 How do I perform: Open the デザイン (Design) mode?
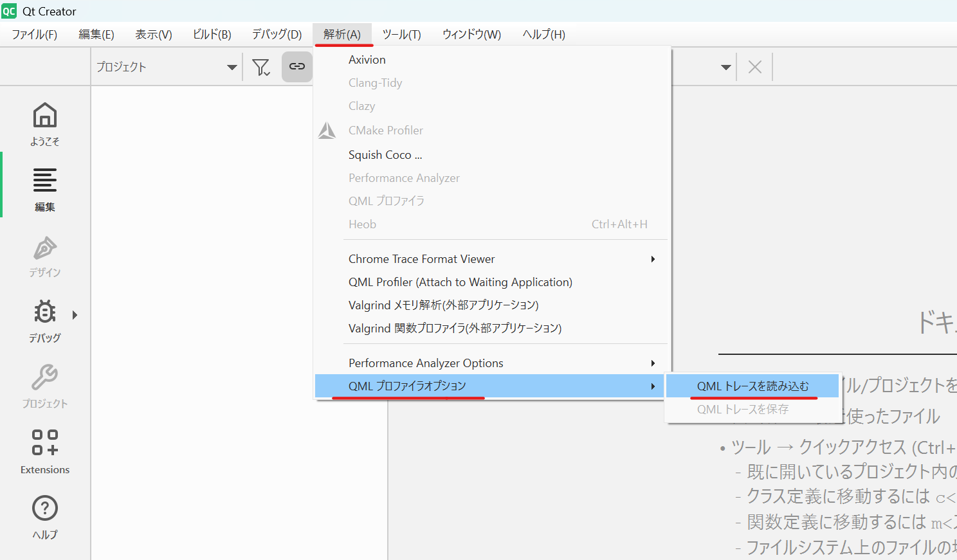45,256
